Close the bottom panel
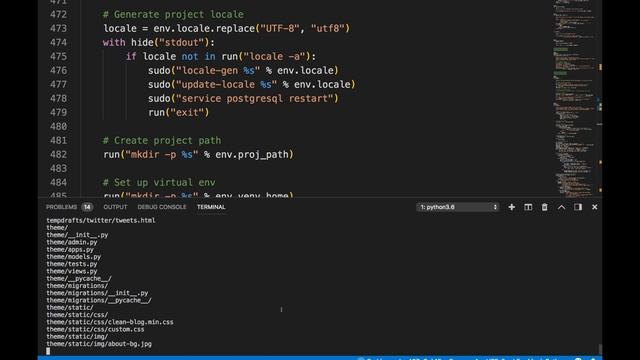Screen dimensions: 640x360 tap(595, 207)
